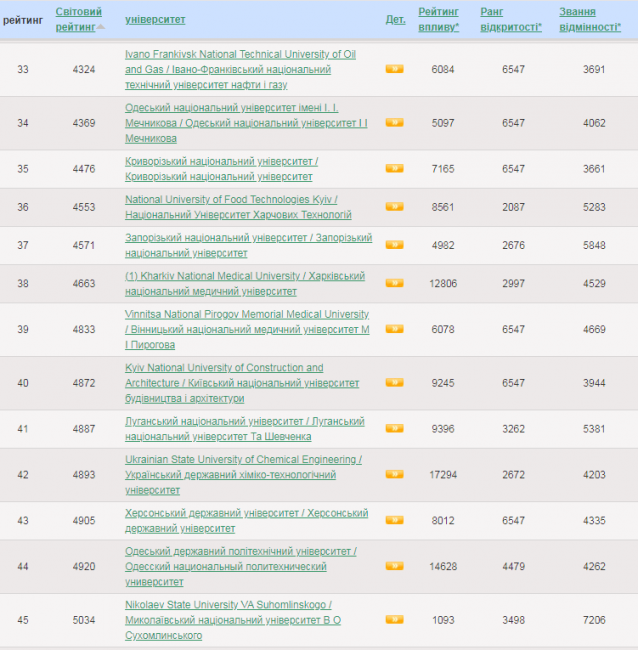638x650 pixels.
Task: Select world rank value 5034
Action: pos(84,620)
